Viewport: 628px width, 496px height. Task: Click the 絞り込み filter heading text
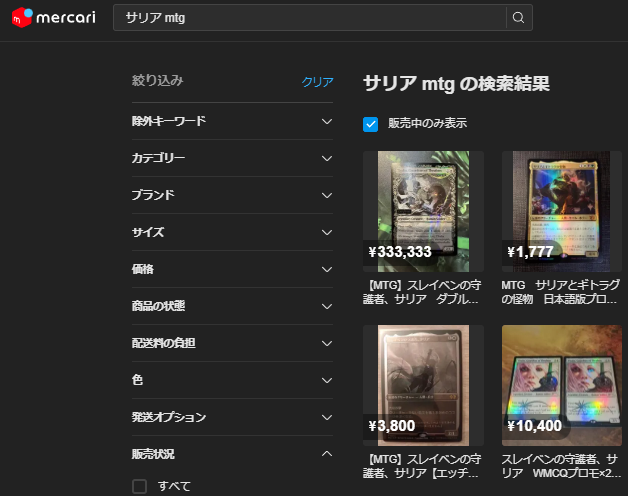pyautogui.click(x=157, y=81)
